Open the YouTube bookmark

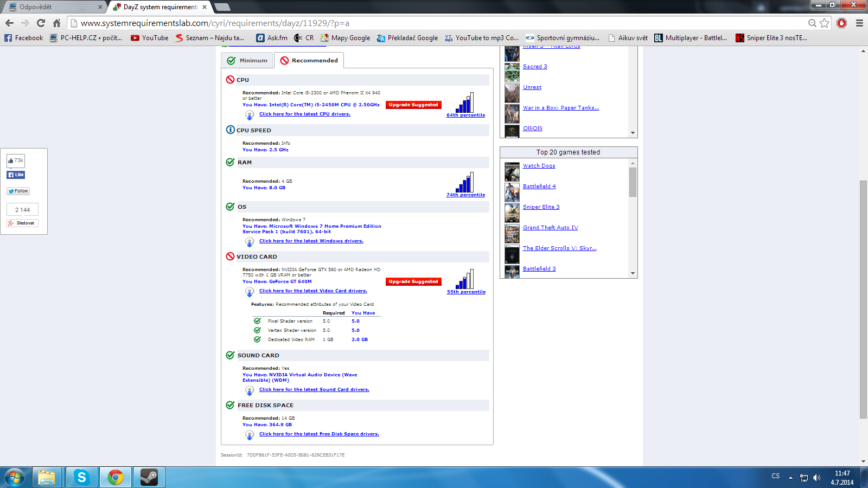pyautogui.click(x=150, y=38)
